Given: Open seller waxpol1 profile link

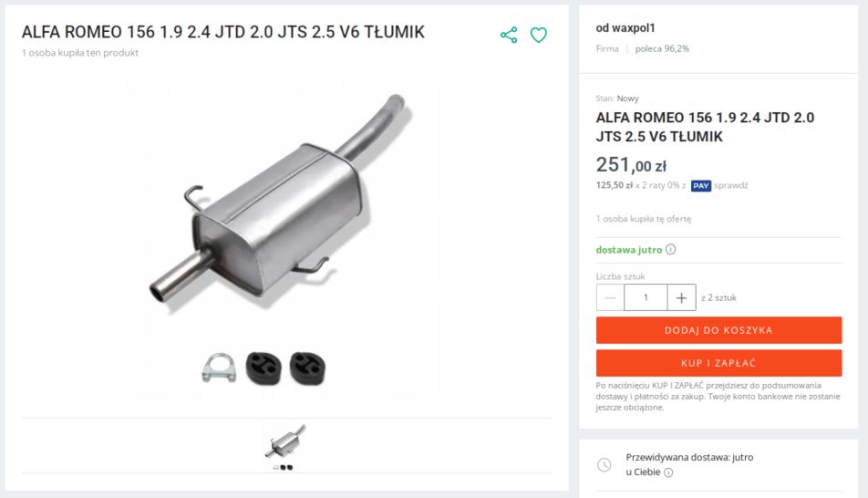Looking at the screenshot, I should (625, 27).
